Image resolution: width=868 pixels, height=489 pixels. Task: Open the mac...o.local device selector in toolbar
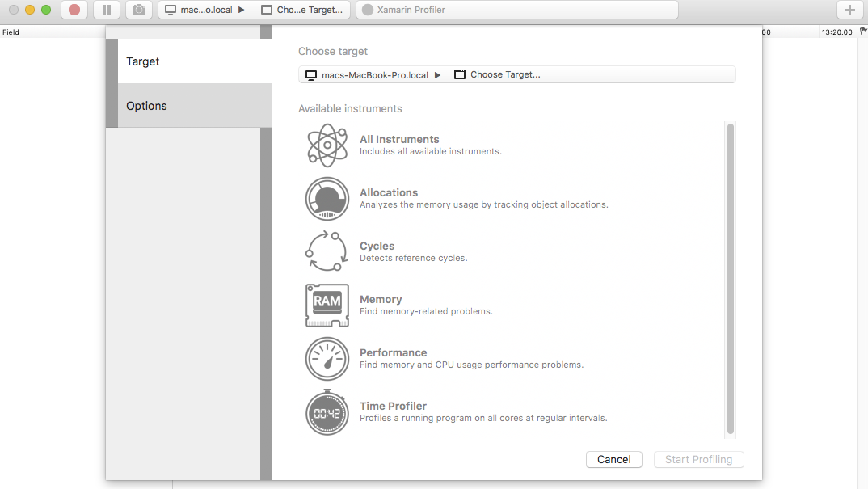tap(205, 10)
